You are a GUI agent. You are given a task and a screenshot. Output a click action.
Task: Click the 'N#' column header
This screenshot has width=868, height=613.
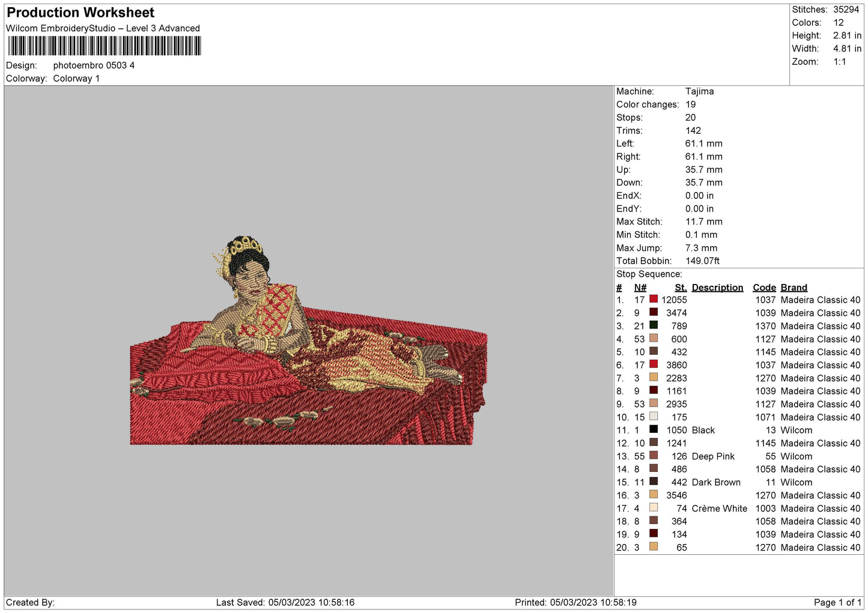point(640,288)
